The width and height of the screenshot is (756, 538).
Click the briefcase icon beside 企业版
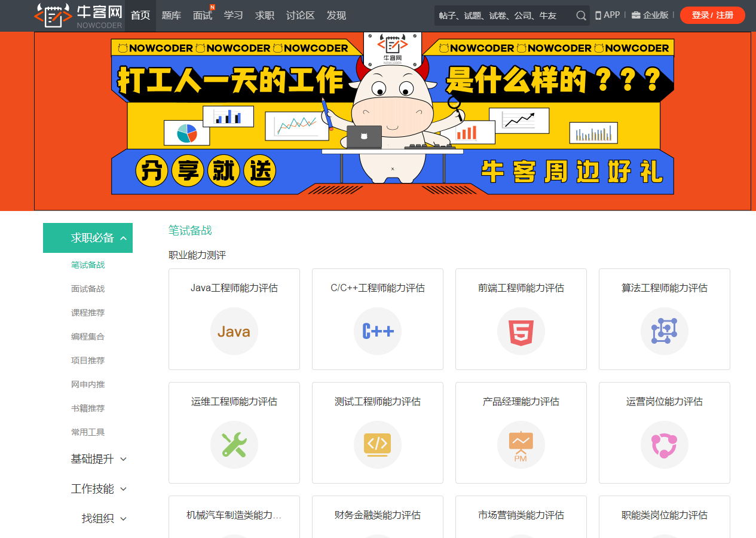(x=636, y=15)
